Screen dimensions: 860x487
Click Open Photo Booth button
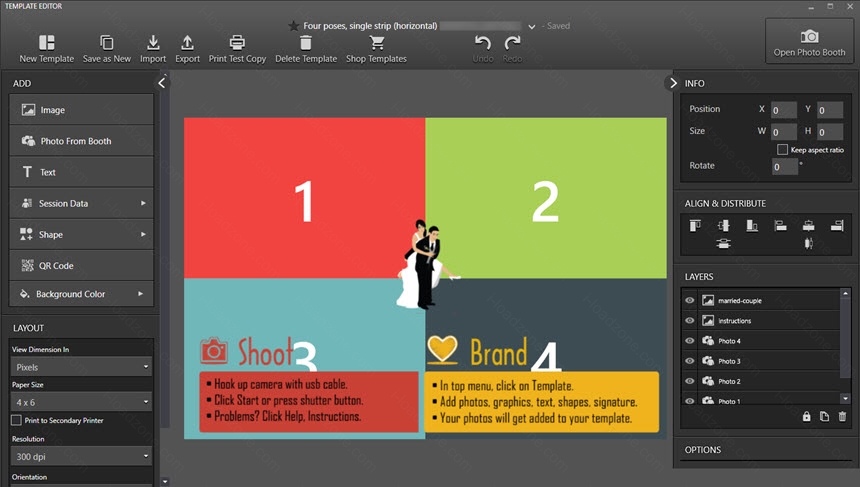809,42
